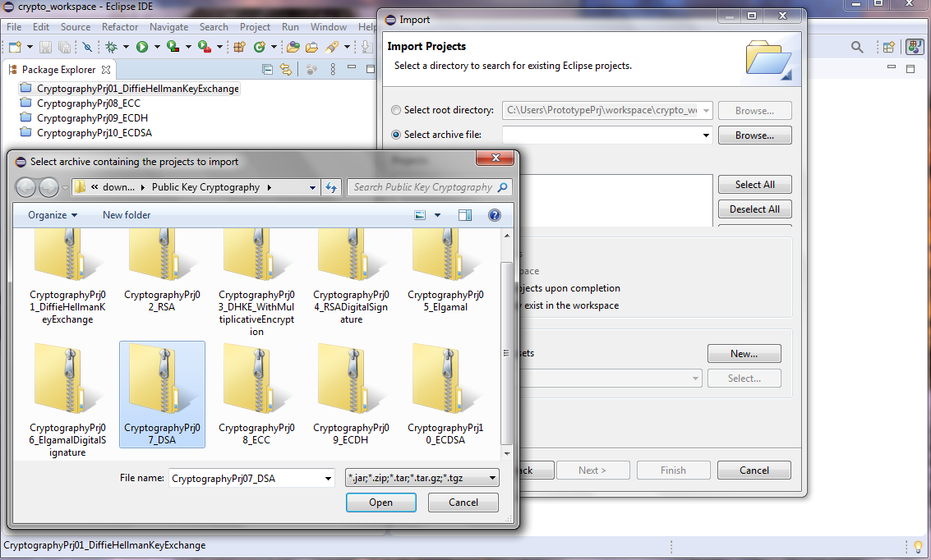
Task: Open the Coverage dropdown arrow
Action: (188, 47)
